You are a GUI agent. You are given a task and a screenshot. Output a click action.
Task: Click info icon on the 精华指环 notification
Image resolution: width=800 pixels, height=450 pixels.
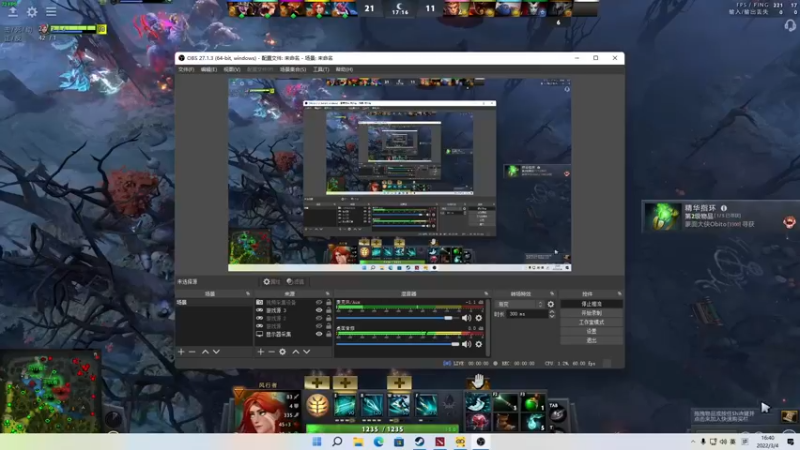[723, 208]
